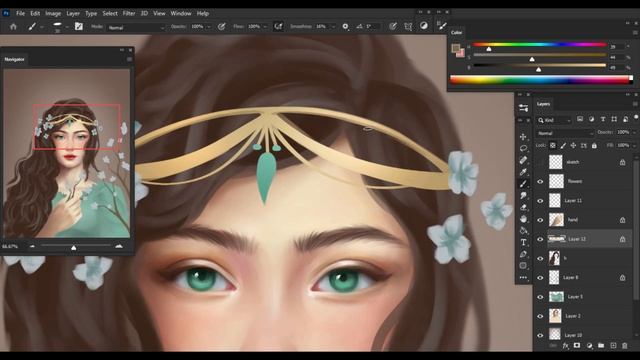This screenshot has width=640, height=360.
Task: Select the Move tool
Action: [523, 137]
